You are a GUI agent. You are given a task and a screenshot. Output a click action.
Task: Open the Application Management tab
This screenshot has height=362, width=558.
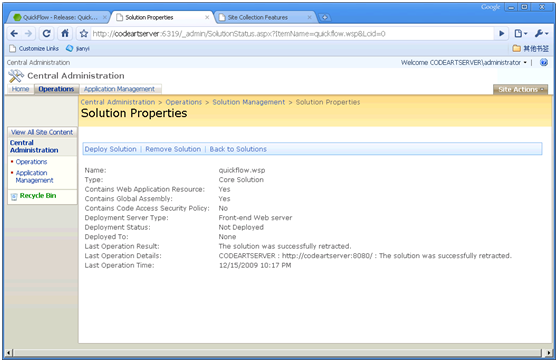pos(119,89)
